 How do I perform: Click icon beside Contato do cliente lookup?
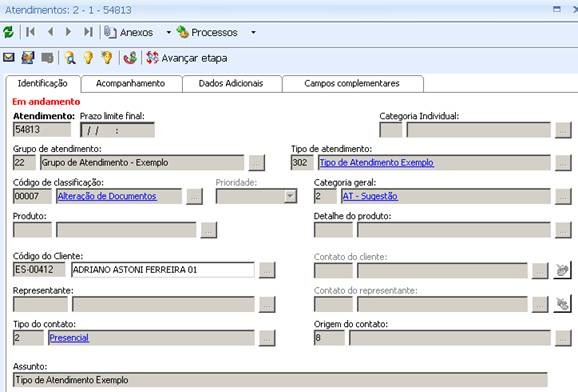click(563, 270)
